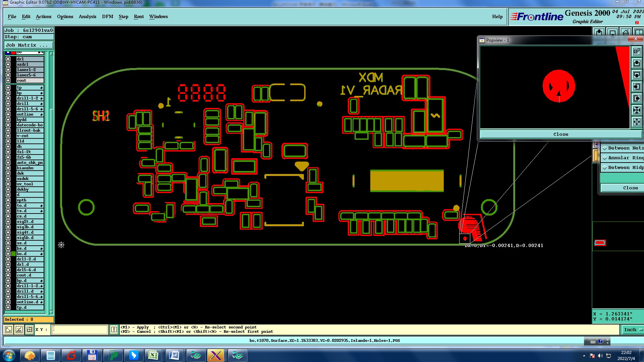Toggle the checkbox for the outline layer
The height and width of the screenshot is (362, 644).
coord(8,114)
